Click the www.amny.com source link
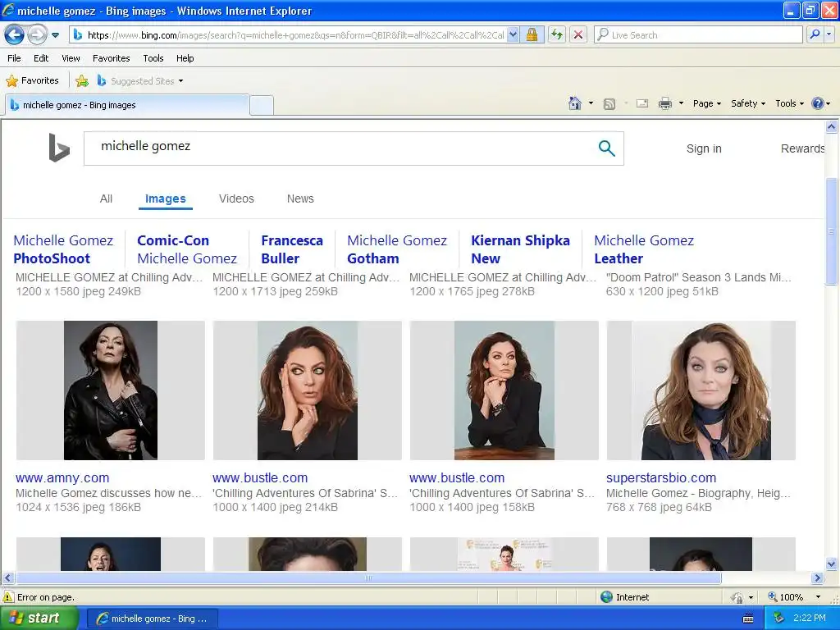Viewport: 840px width, 630px height. [x=62, y=478]
